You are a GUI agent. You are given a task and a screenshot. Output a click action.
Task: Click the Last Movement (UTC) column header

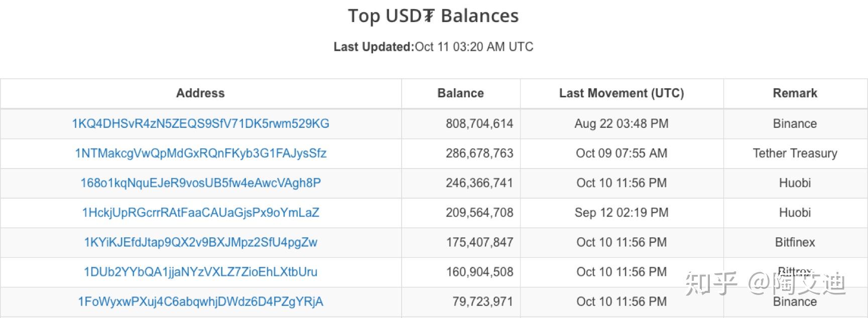click(622, 93)
